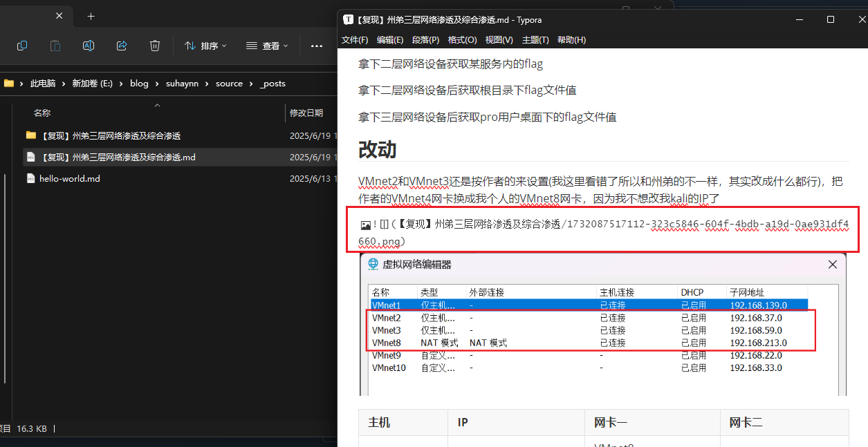Click the blog breadcrumb in address bar
The height and width of the screenshot is (447, 868).
tap(139, 84)
